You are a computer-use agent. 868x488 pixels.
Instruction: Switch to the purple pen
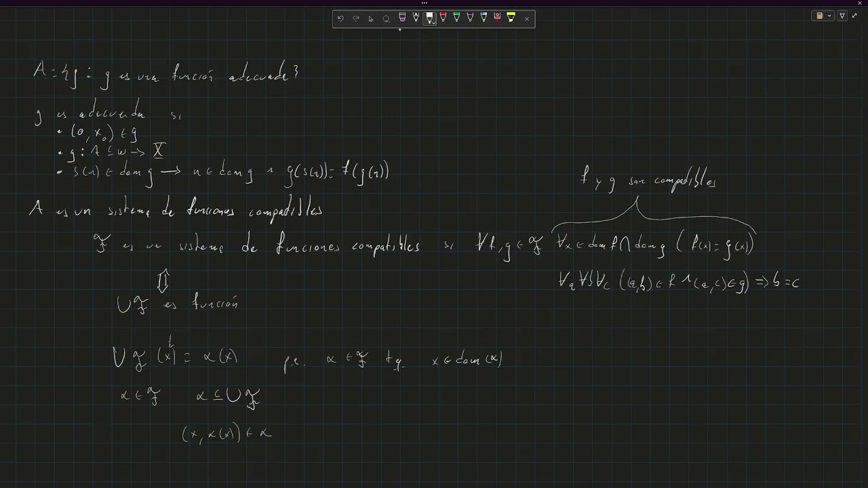[470, 18]
